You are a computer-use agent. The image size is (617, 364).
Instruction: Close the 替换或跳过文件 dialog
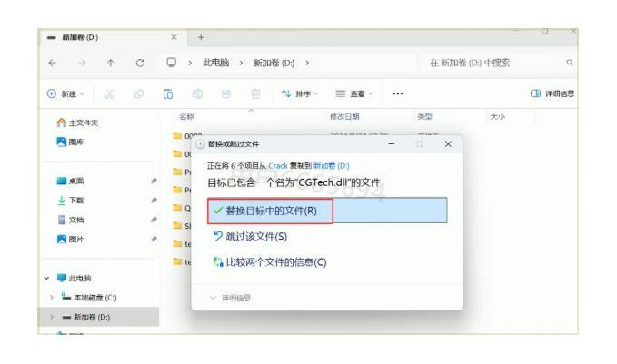coord(448,144)
